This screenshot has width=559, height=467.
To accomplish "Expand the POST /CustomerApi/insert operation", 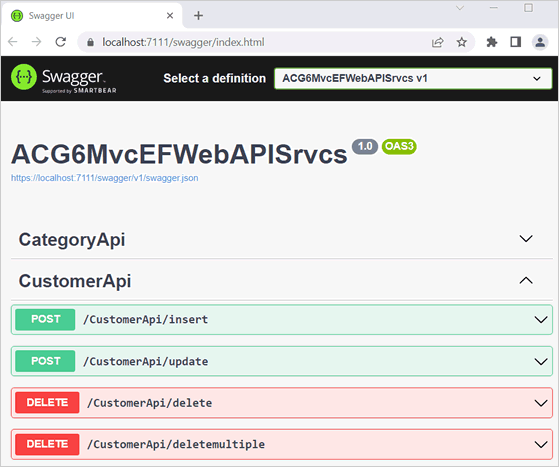I will pyautogui.click(x=282, y=319).
